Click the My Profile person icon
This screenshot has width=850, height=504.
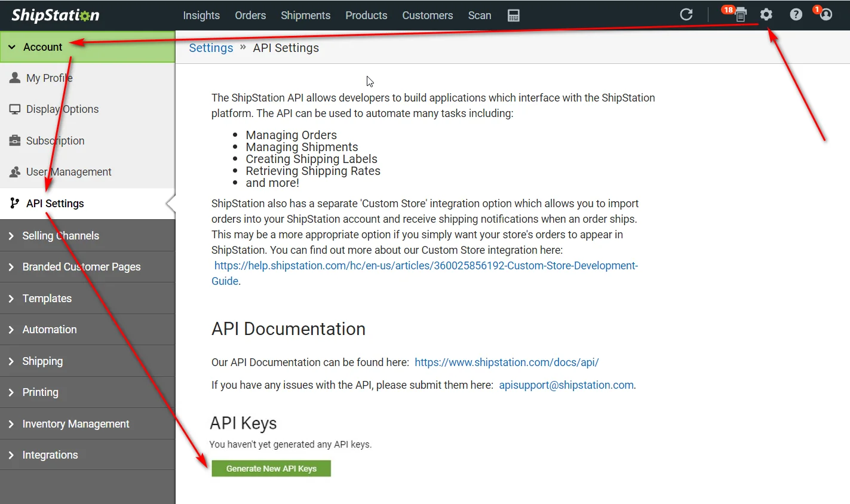click(15, 78)
